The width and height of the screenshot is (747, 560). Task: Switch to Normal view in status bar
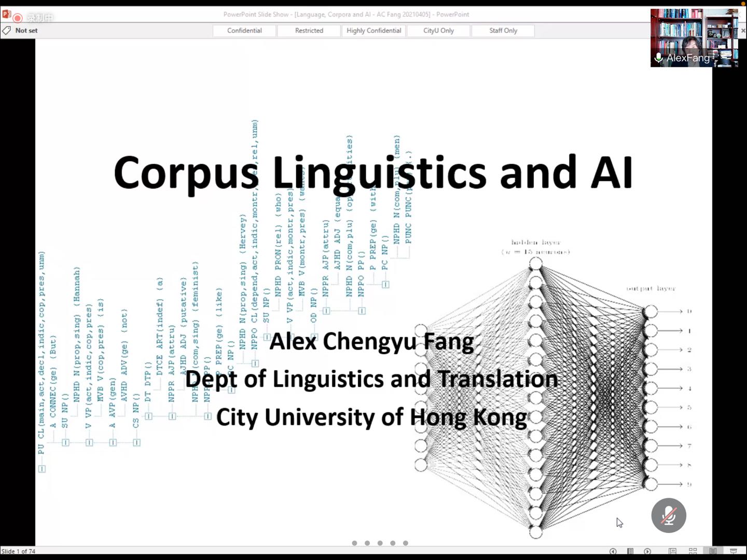(672, 551)
